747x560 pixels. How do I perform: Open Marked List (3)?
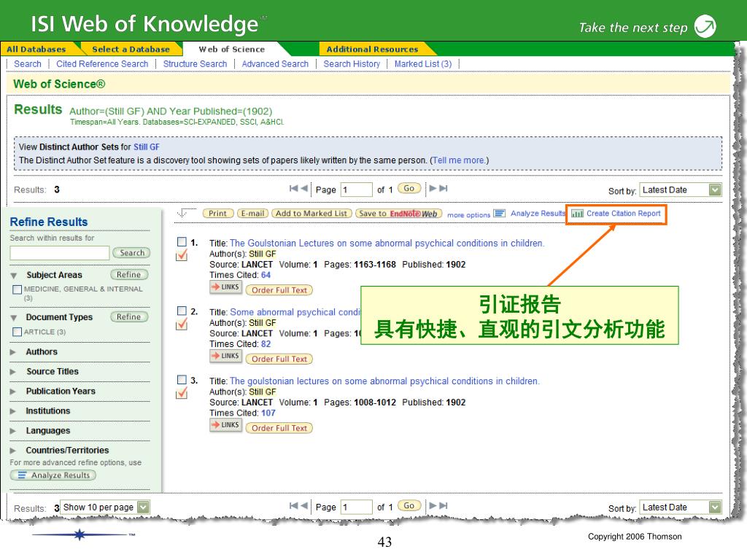click(x=422, y=64)
